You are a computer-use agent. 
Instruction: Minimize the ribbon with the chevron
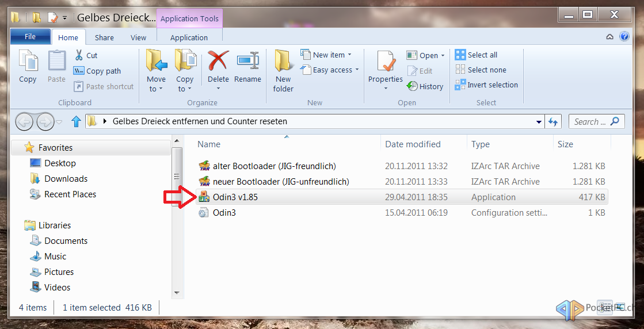click(610, 36)
